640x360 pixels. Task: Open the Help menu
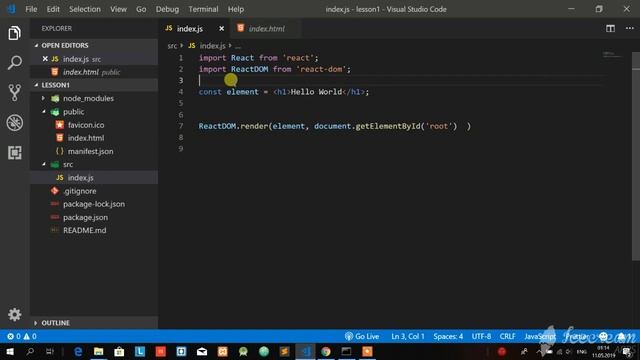[x=236, y=9]
